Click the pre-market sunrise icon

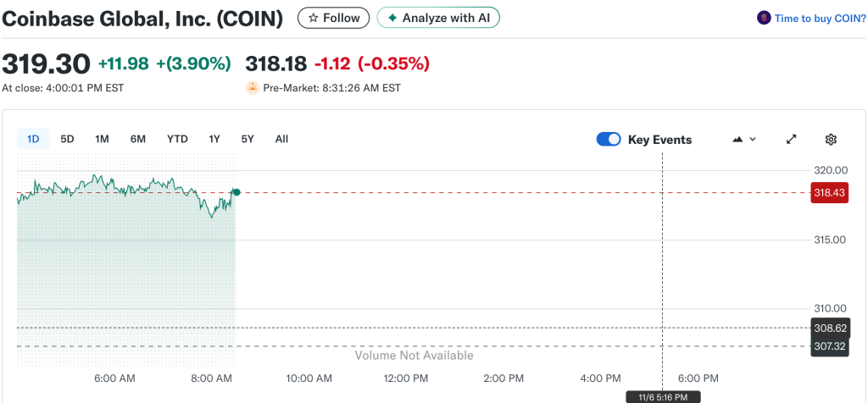click(x=252, y=87)
